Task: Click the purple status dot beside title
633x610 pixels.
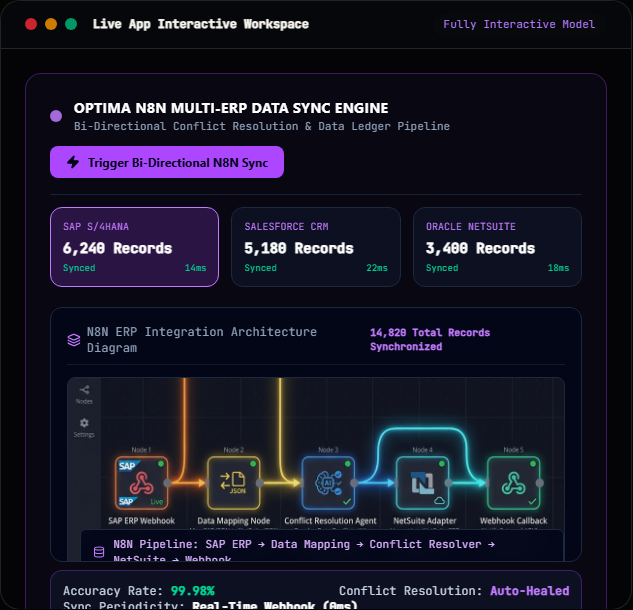Action: tap(56, 116)
